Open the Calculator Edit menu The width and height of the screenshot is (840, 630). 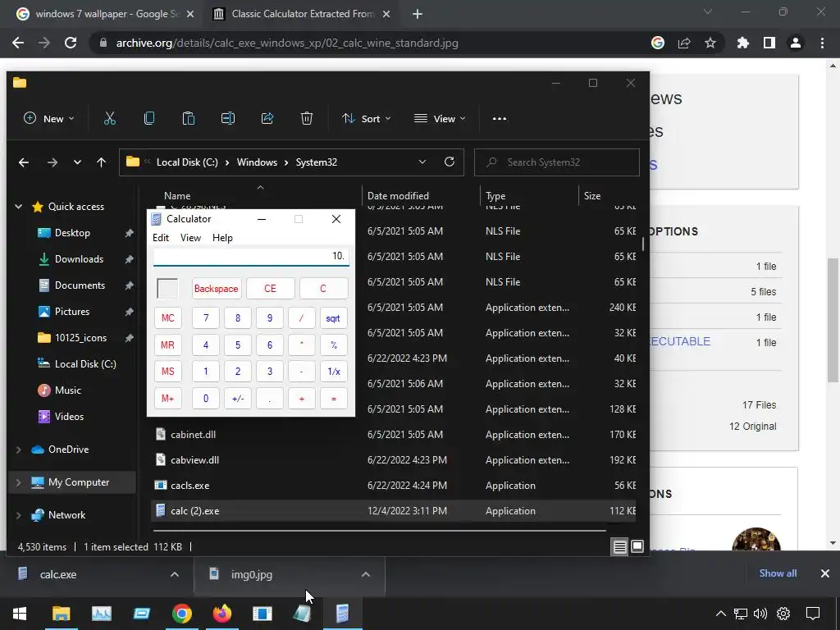pyautogui.click(x=161, y=238)
